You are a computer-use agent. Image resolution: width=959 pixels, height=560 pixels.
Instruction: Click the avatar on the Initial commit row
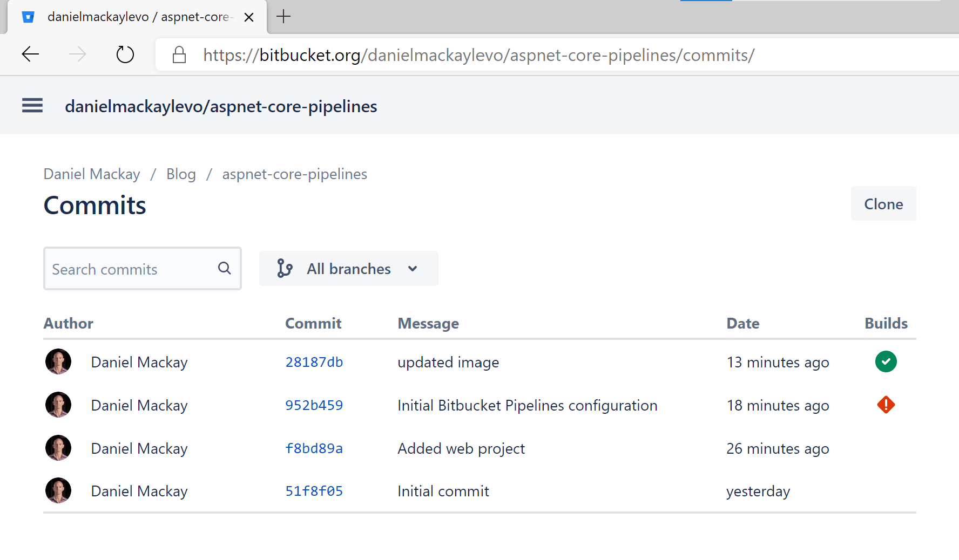pos(58,490)
